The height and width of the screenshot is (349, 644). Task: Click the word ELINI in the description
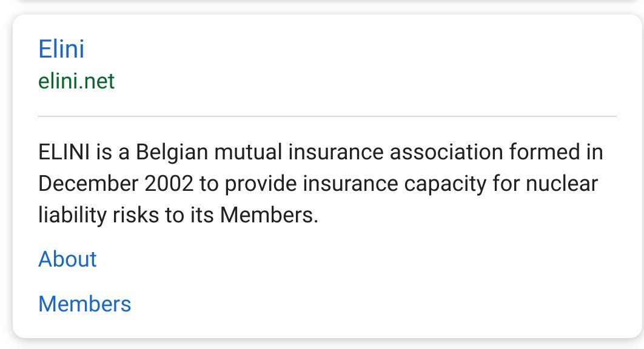pyautogui.click(x=64, y=152)
